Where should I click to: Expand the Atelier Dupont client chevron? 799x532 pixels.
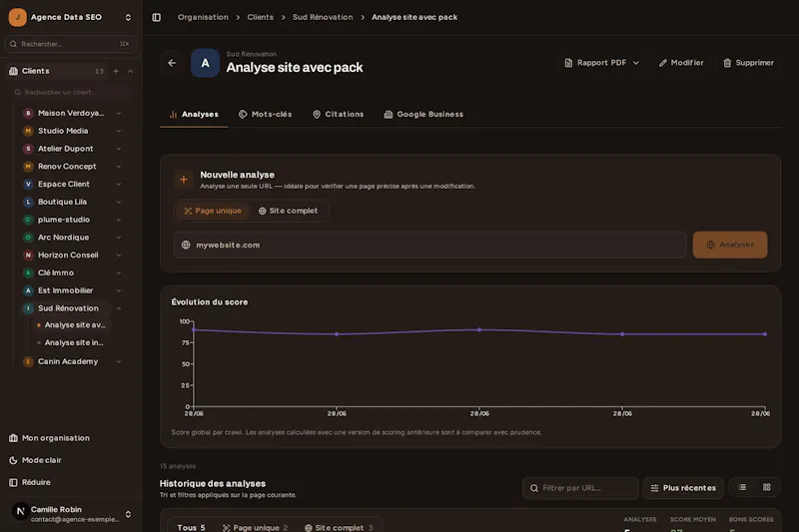click(x=119, y=149)
